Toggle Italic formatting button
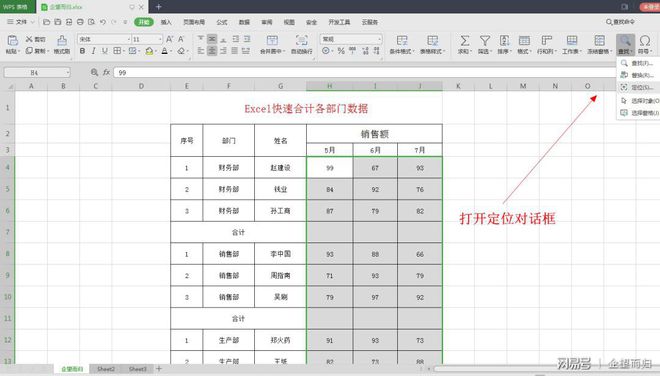660x376 pixels. [93, 51]
